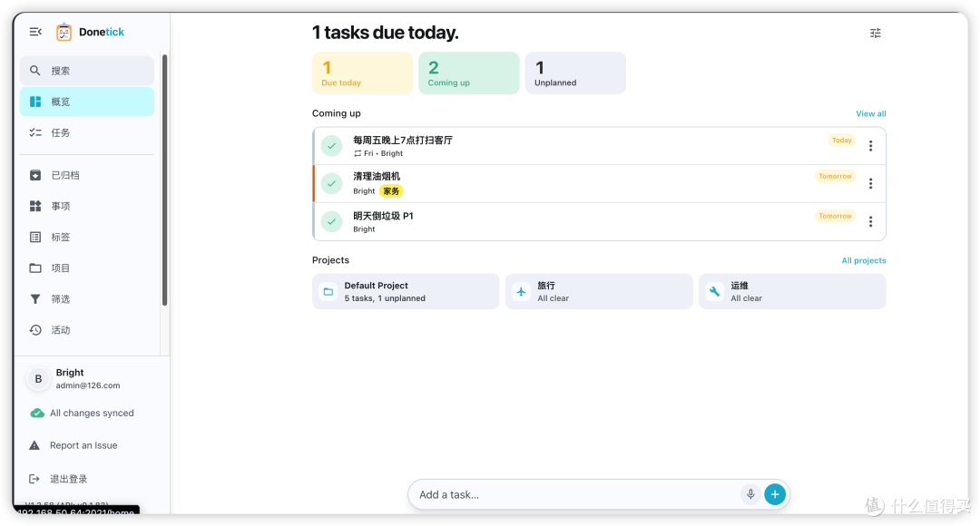980x526 pixels.
Task: Click the Donetick logo icon
Action: click(64, 32)
